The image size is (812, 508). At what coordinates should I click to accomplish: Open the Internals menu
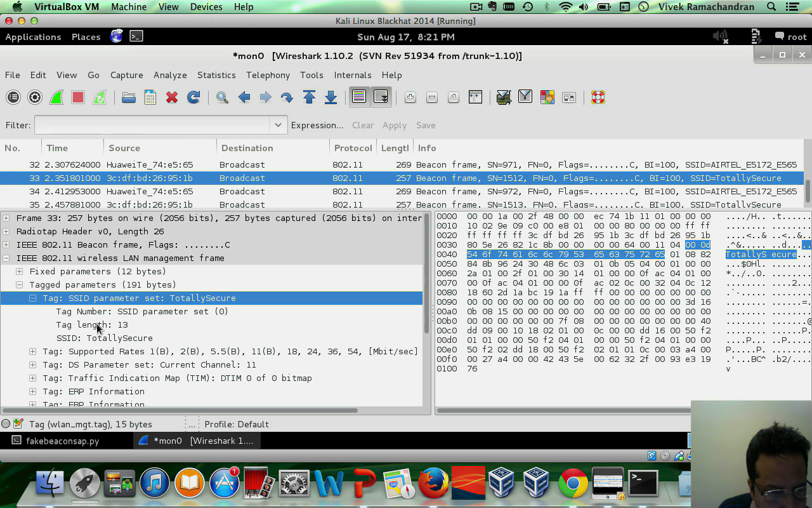coord(352,75)
